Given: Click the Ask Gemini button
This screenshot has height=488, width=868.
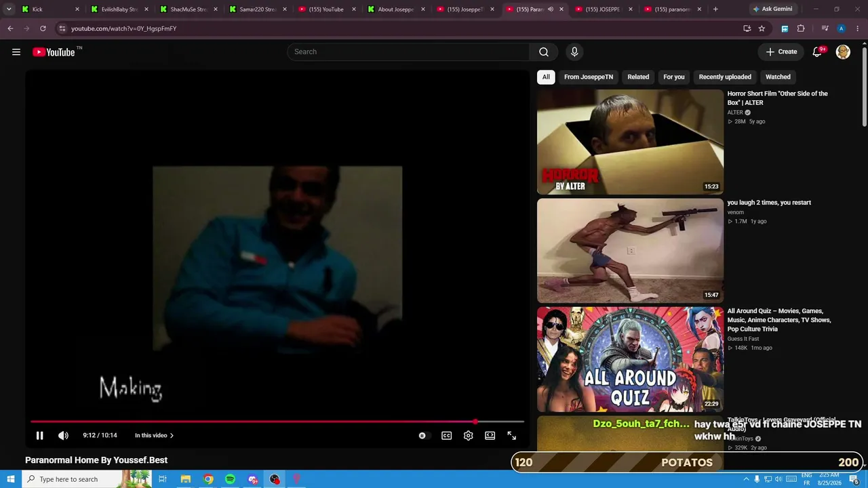Looking at the screenshot, I should click(x=772, y=9).
